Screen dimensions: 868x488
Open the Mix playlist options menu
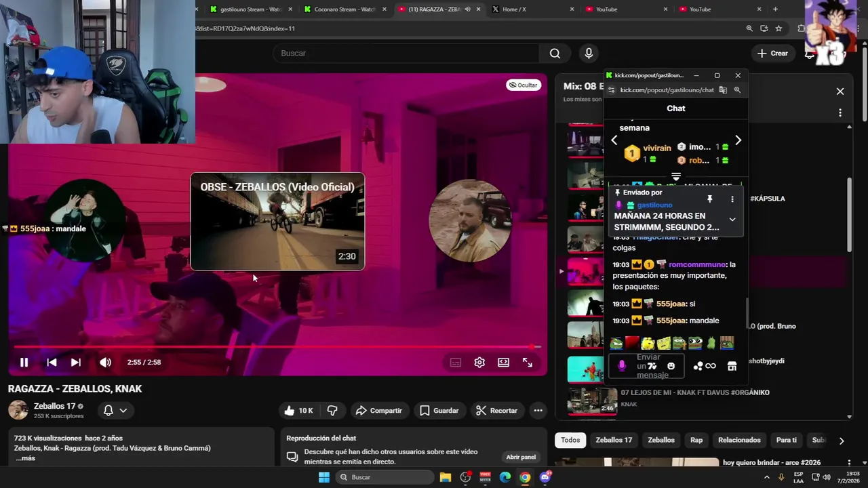pyautogui.click(x=840, y=113)
